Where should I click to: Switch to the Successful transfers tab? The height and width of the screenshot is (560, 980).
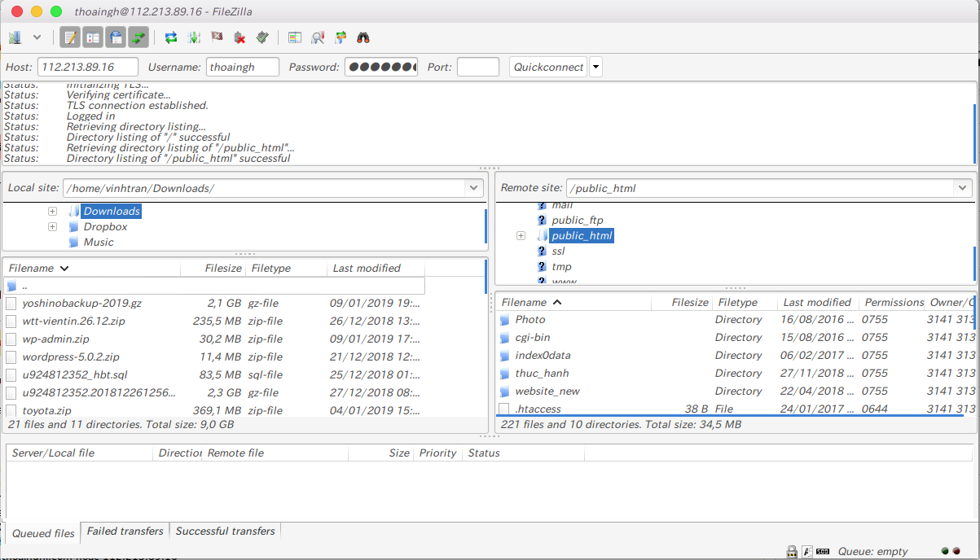click(x=226, y=531)
